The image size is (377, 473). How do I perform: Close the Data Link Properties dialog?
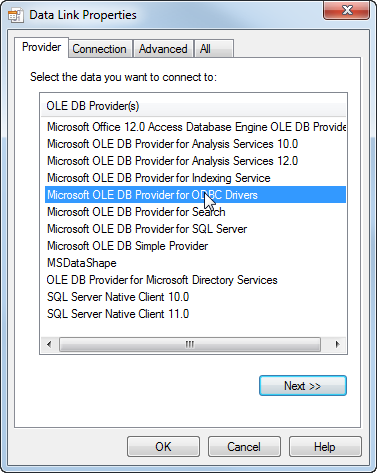(347, 11)
